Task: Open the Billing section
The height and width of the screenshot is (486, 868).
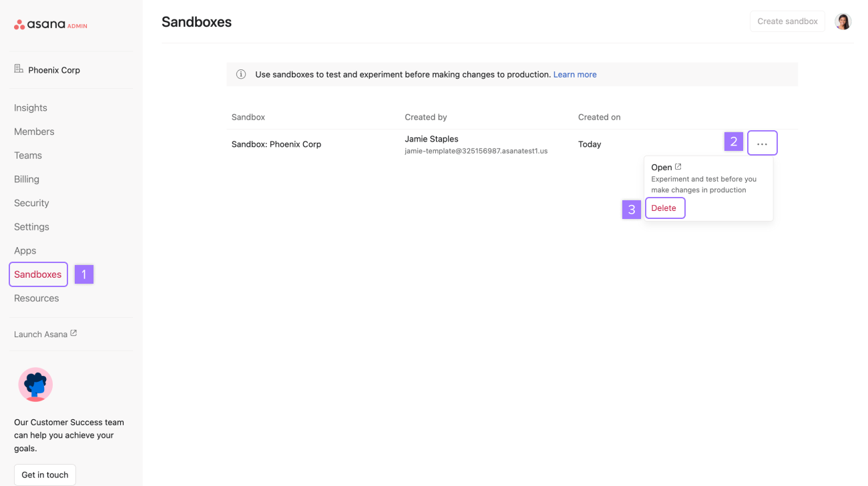Action: coord(27,180)
